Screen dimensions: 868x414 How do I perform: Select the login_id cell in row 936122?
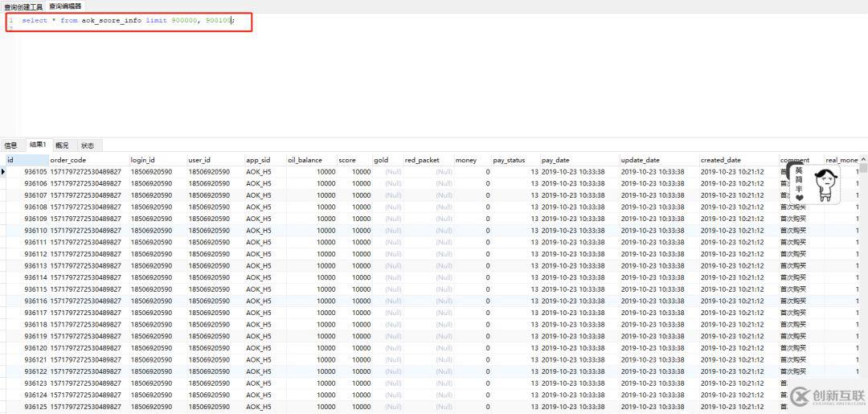[151, 372]
